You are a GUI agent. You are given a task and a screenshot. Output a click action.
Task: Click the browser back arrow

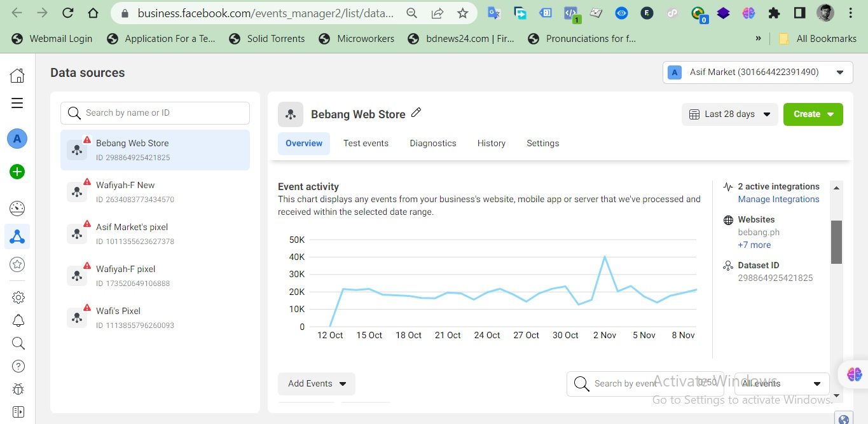pyautogui.click(x=17, y=13)
